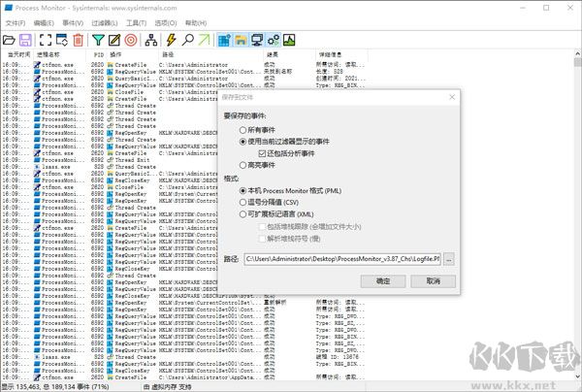Toggle the Show Process and Thread activity icon
Viewport: 582px width, 392px height.
coord(274,40)
